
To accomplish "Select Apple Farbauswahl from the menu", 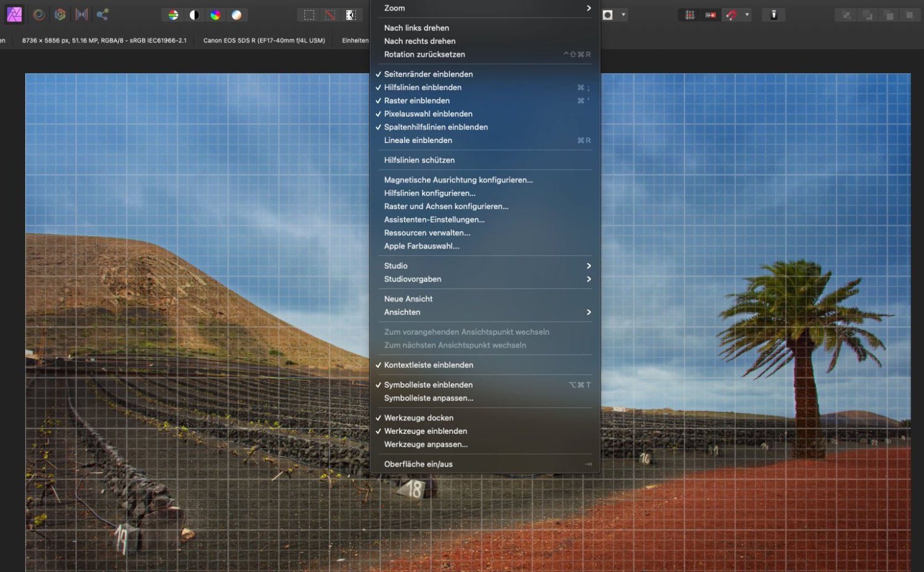I will click(x=421, y=246).
